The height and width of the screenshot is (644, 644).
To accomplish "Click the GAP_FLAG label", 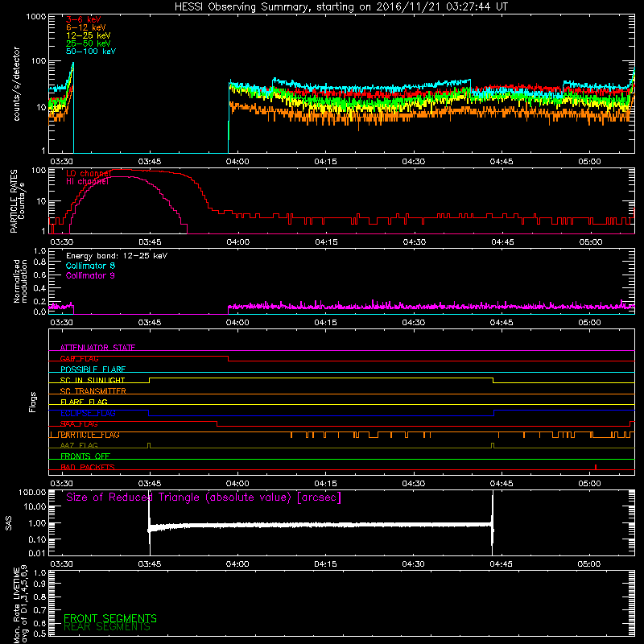I will coord(79,358).
